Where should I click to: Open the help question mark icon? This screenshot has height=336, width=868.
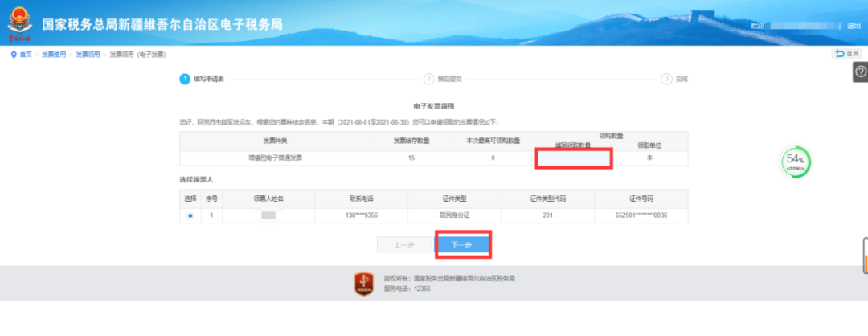pyautogui.click(x=860, y=72)
